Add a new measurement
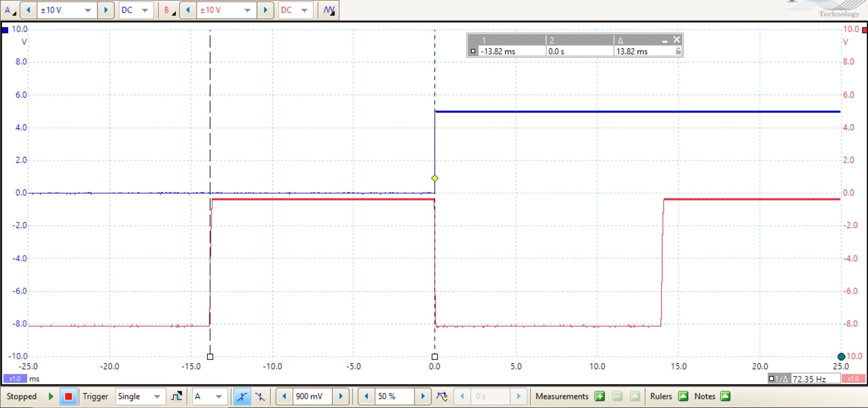Image resolution: width=868 pixels, height=408 pixels. point(600,397)
